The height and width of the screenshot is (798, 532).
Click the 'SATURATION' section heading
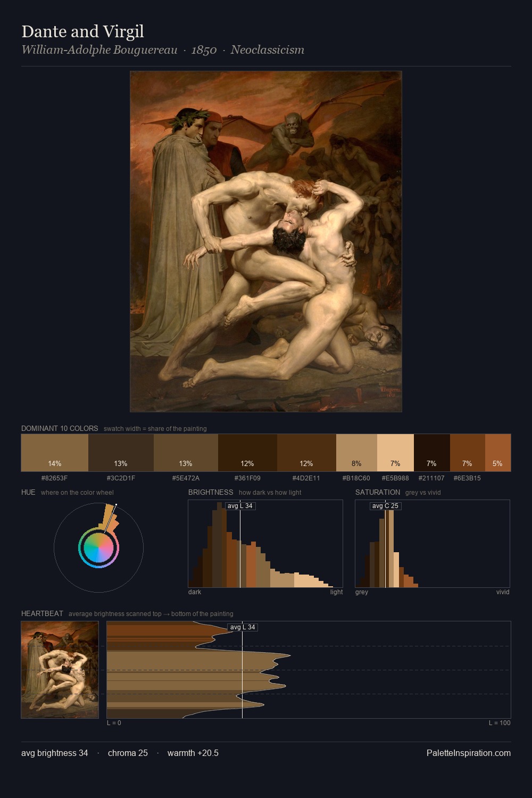tap(378, 492)
